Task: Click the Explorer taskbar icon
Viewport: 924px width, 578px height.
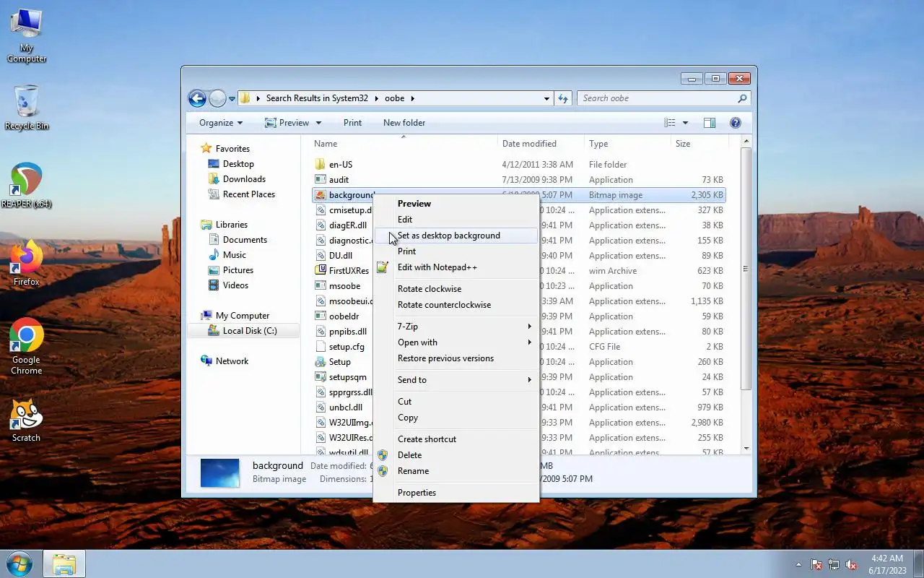Action: pyautogui.click(x=64, y=564)
